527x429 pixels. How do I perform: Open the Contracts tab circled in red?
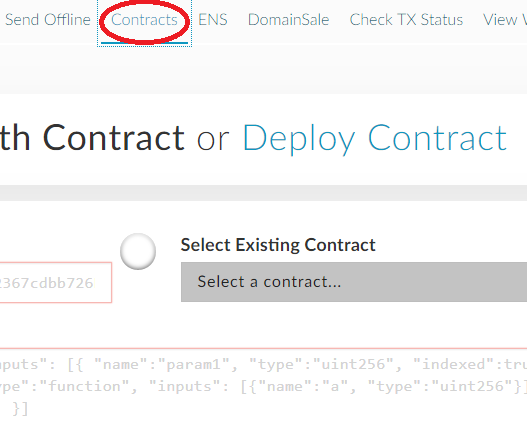pyautogui.click(x=144, y=20)
